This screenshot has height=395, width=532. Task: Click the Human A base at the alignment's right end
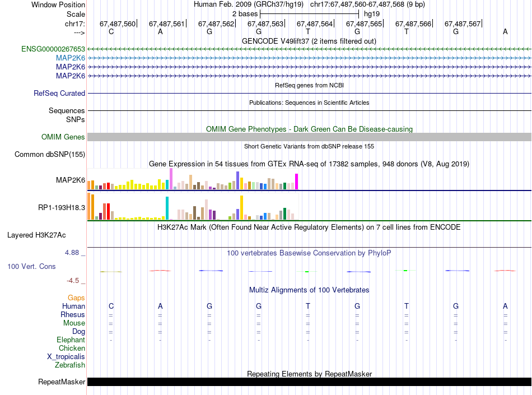click(x=505, y=306)
